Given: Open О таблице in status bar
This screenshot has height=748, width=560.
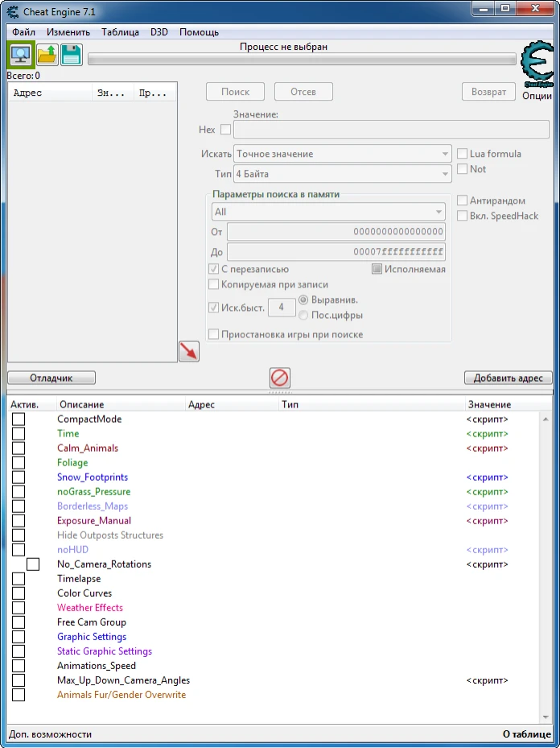Looking at the screenshot, I should (x=527, y=734).
